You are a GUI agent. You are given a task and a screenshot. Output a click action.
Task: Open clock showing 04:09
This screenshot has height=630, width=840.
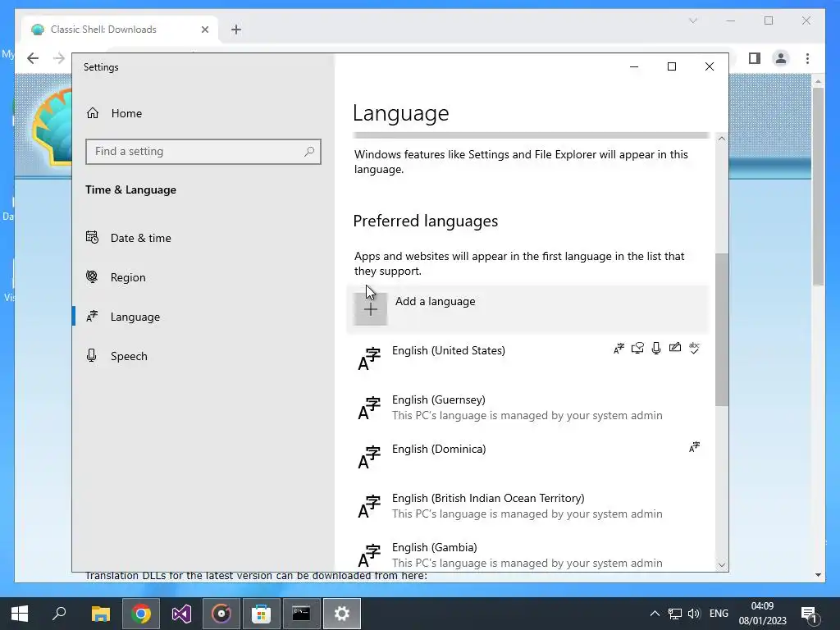coord(762,614)
